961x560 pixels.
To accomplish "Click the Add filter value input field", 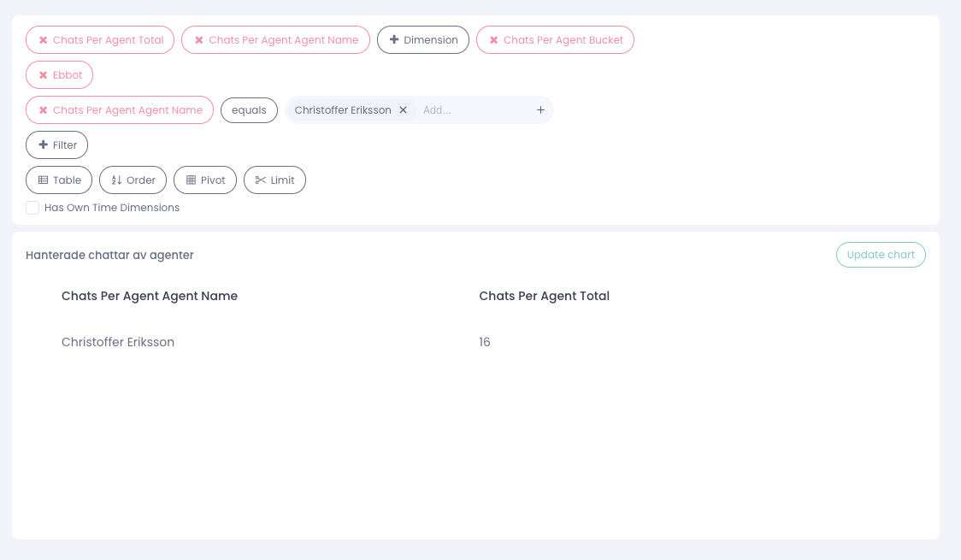I will [x=470, y=110].
